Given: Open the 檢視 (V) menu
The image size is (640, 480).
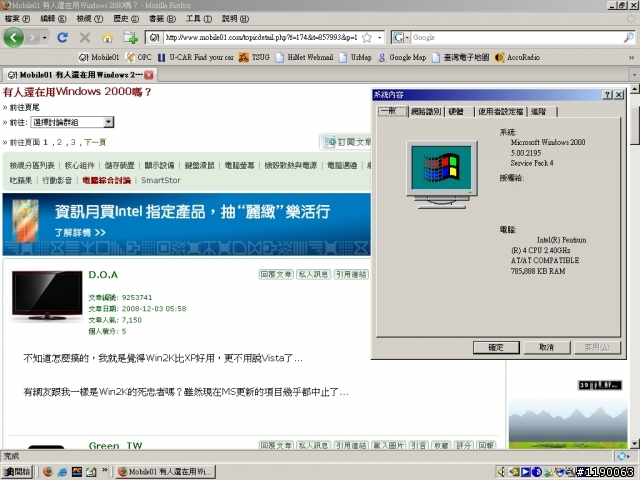Looking at the screenshot, I should pyautogui.click(x=89, y=19).
